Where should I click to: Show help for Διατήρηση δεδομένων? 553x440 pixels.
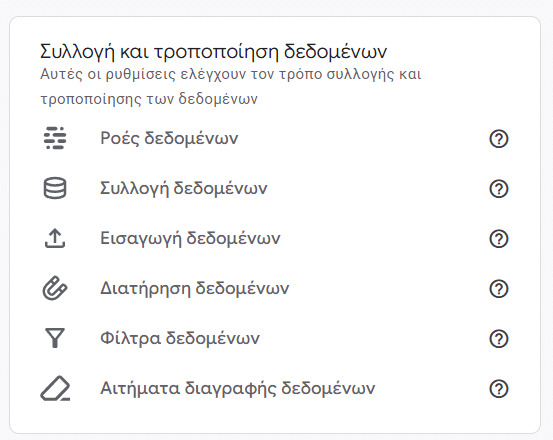499,289
